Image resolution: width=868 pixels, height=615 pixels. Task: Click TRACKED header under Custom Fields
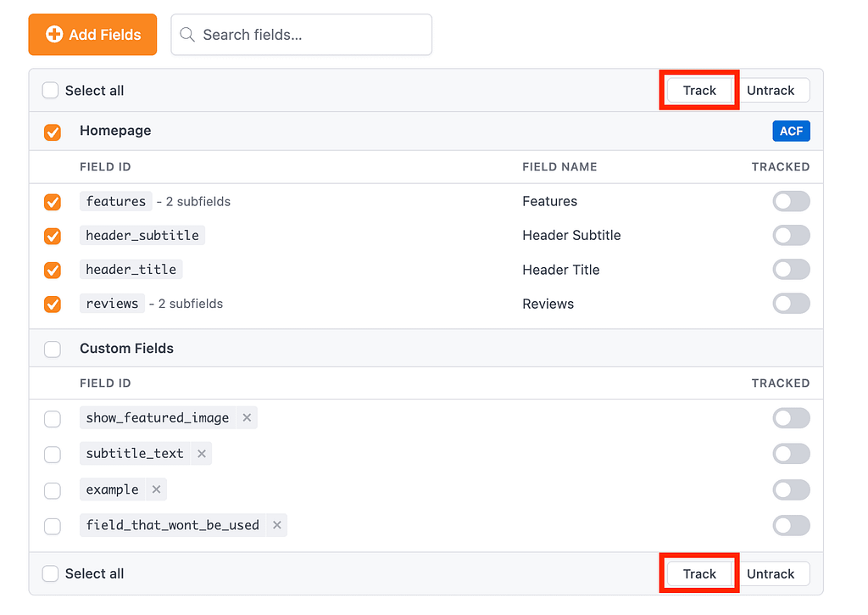[781, 383]
